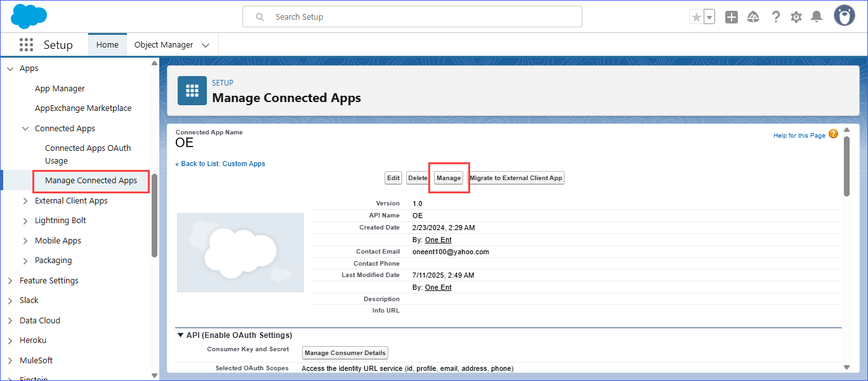
Task: Open the Setup gear menu
Action: click(x=796, y=17)
